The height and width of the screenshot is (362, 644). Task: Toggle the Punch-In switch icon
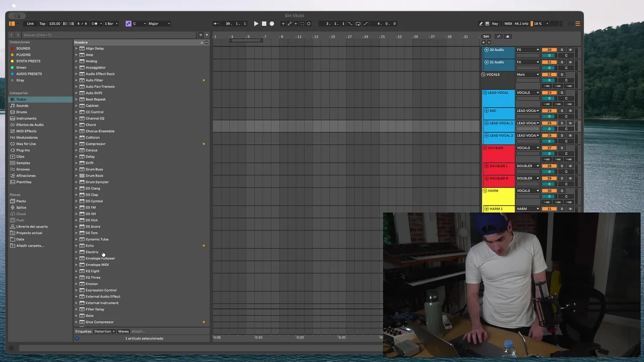(x=350, y=24)
